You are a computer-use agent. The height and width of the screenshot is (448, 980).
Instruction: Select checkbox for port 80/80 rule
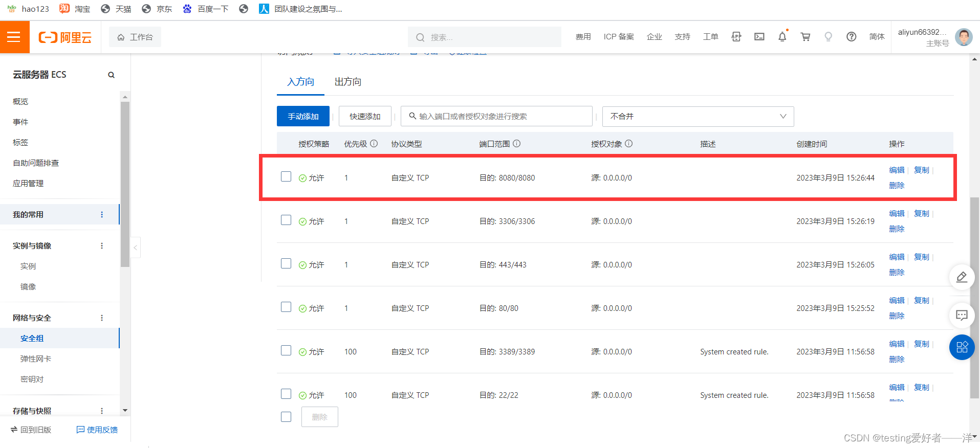point(286,307)
